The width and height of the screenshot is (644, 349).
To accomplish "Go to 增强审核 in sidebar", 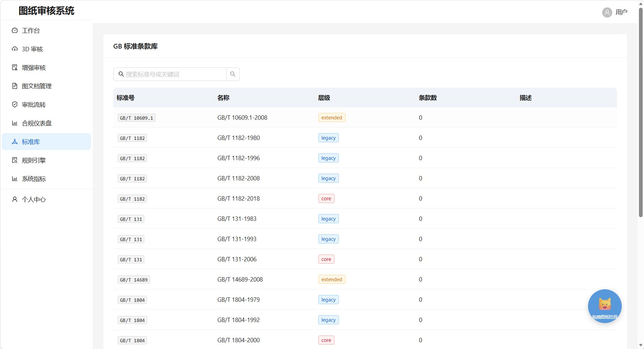I will point(47,67).
